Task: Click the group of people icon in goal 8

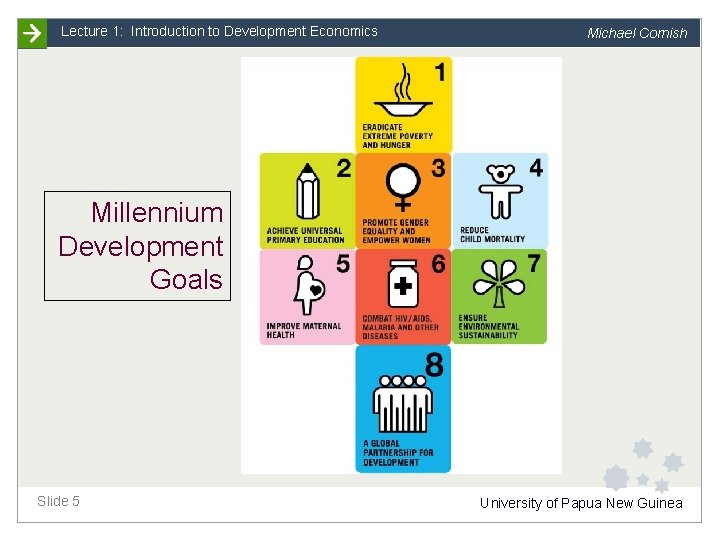Action: point(403,404)
